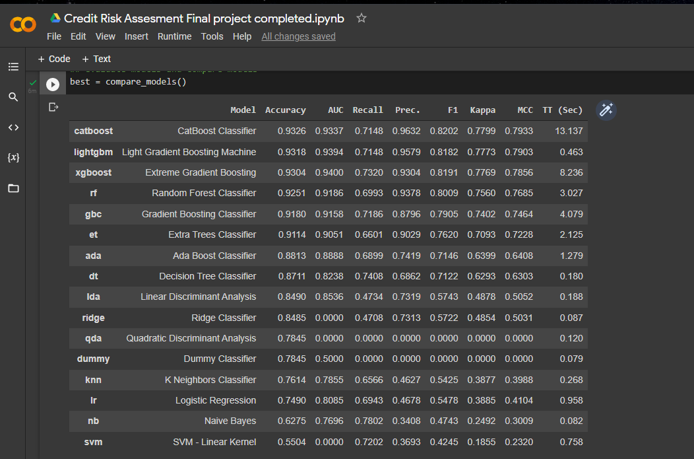Open the table of contents sidebar icon
Screen dimensions: 694x459
pos(13,67)
